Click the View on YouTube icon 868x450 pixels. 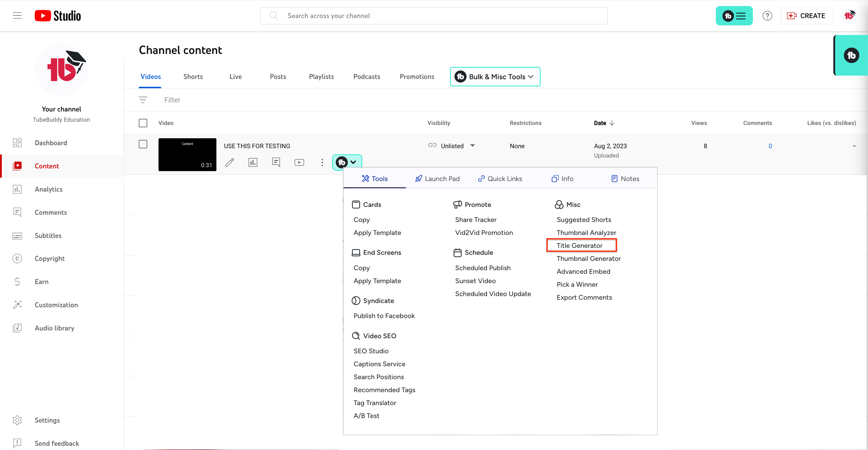[299, 163]
